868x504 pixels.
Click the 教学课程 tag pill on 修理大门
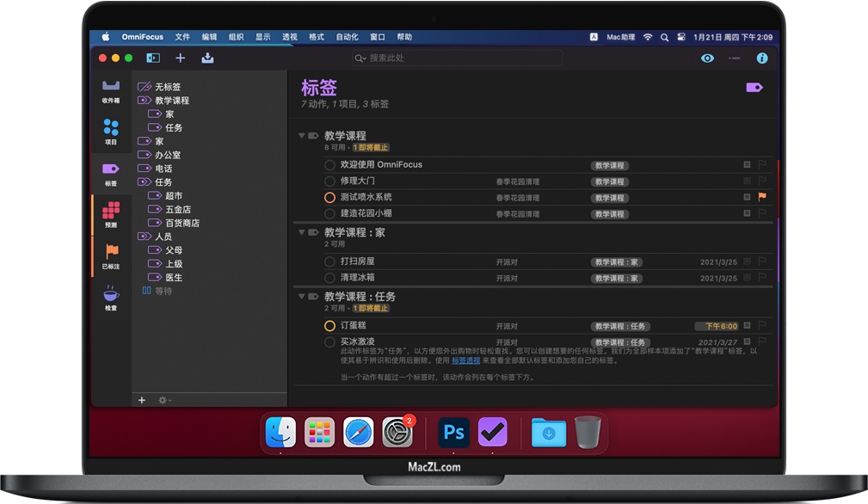pos(609,181)
